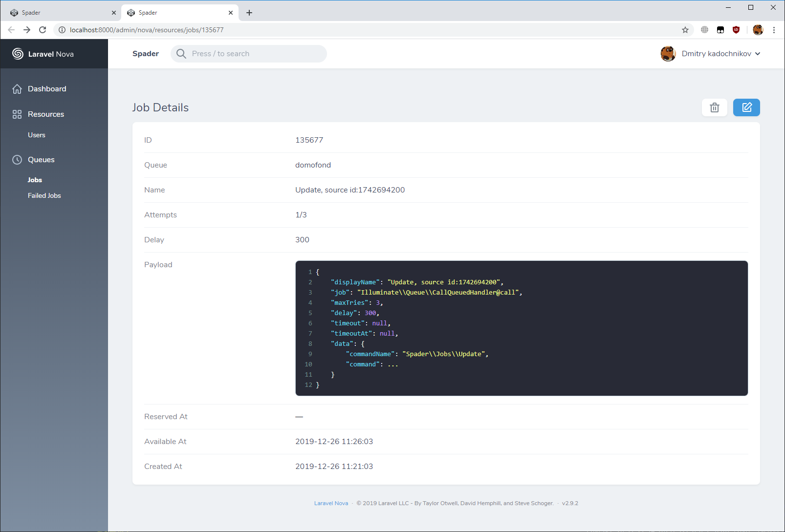Reload the page in browser
The width and height of the screenshot is (785, 532).
(x=43, y=30)
